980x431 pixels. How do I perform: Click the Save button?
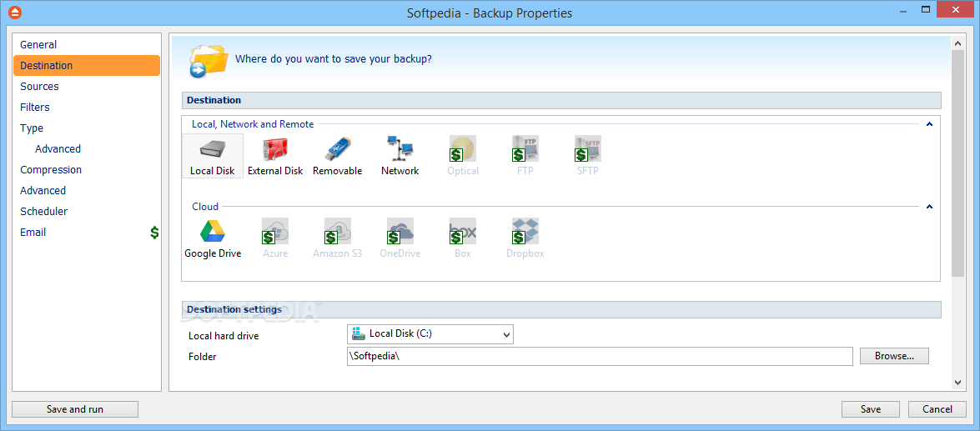[871, 409]
